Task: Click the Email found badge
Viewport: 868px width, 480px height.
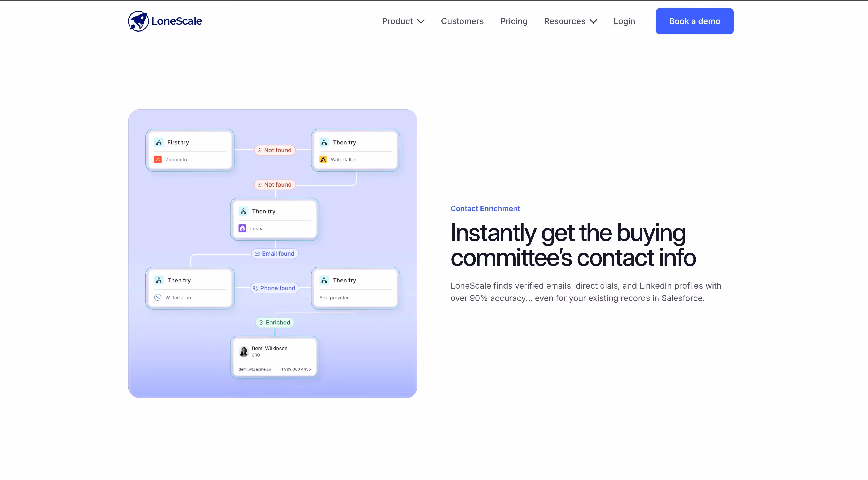Action: click(275, 253)
